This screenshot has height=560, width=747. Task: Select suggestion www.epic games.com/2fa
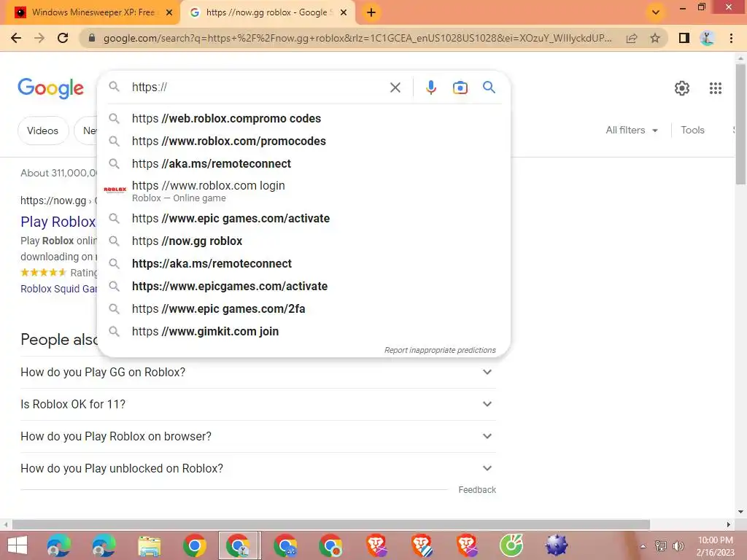(303, 308)
